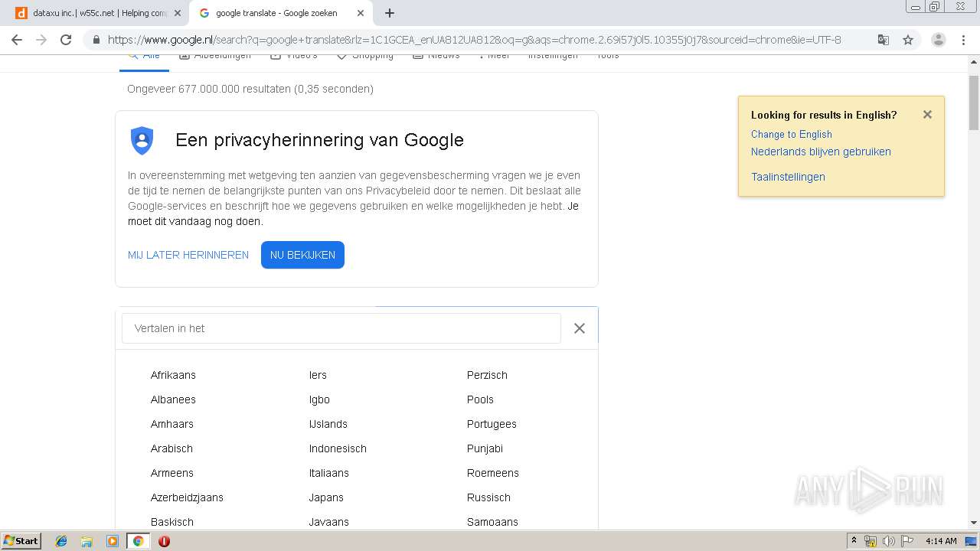Select IJslands language

tap(328, 424)
